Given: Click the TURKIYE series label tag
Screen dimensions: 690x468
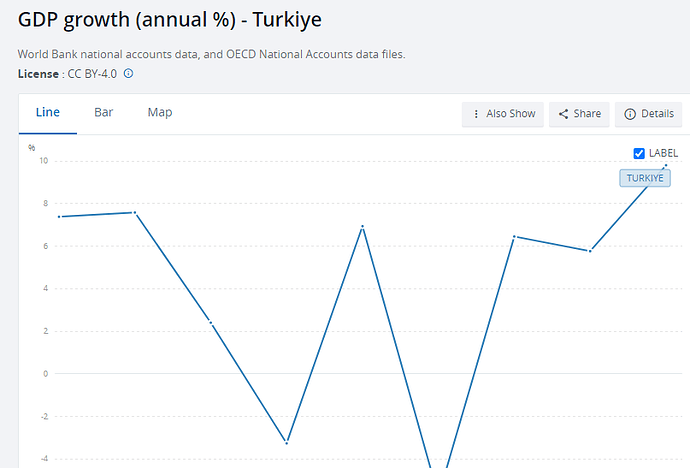Looking at the screenshot, I should [644, 178].
